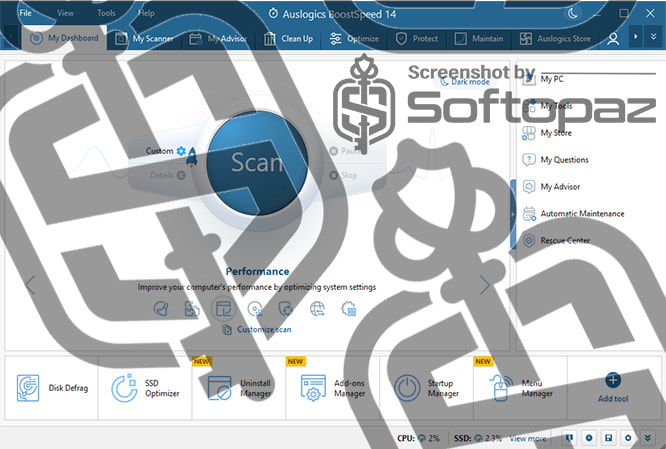Go to the next scan category arrow
This screenshot has width=666, height=449.
(x=485, y=285)
